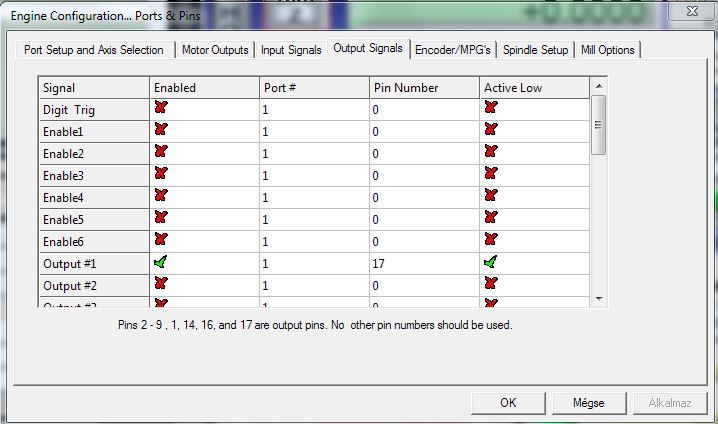Enable the Enable1 output signal
This screenshot has width=718, height=424.
(x=161, y=131)
